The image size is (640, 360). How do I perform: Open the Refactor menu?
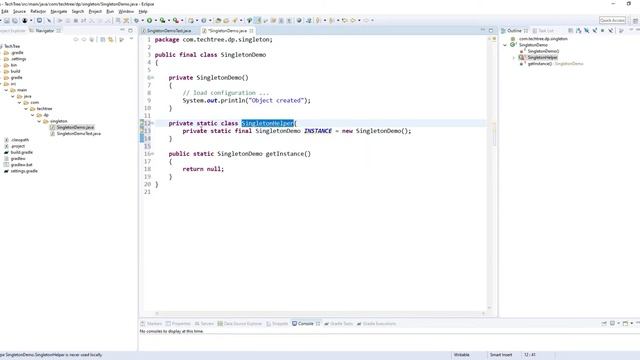coord(38,11)
